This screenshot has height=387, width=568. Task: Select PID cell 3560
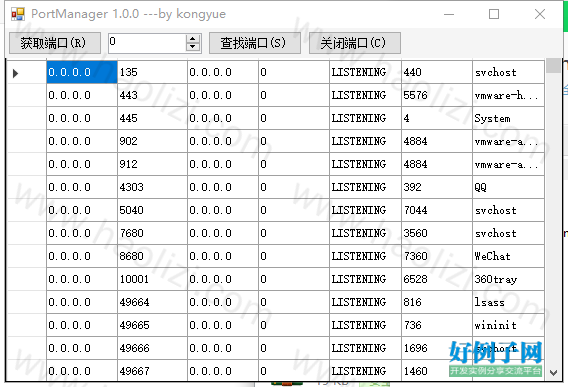(x=437, y=233)
